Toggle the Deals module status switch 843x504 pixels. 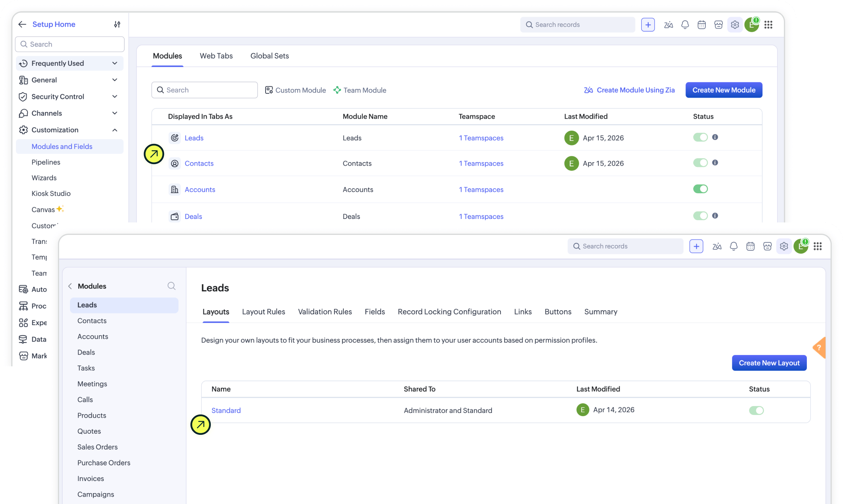click(x=700, y=216)
